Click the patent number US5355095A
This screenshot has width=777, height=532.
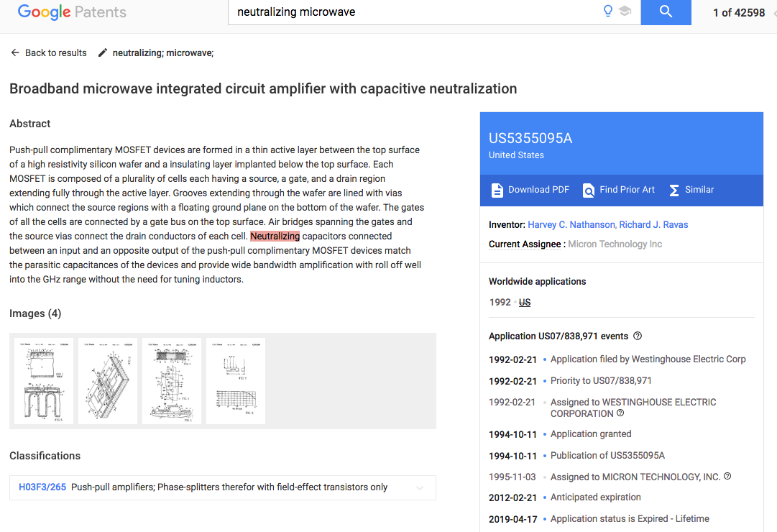click(x=530, y=138)
